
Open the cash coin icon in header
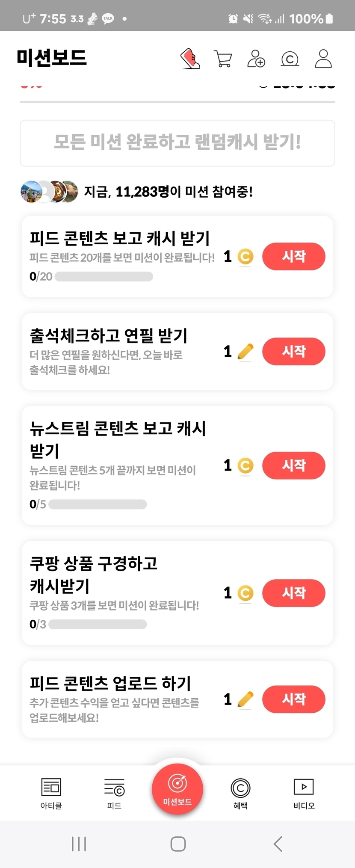click(290, 59)
